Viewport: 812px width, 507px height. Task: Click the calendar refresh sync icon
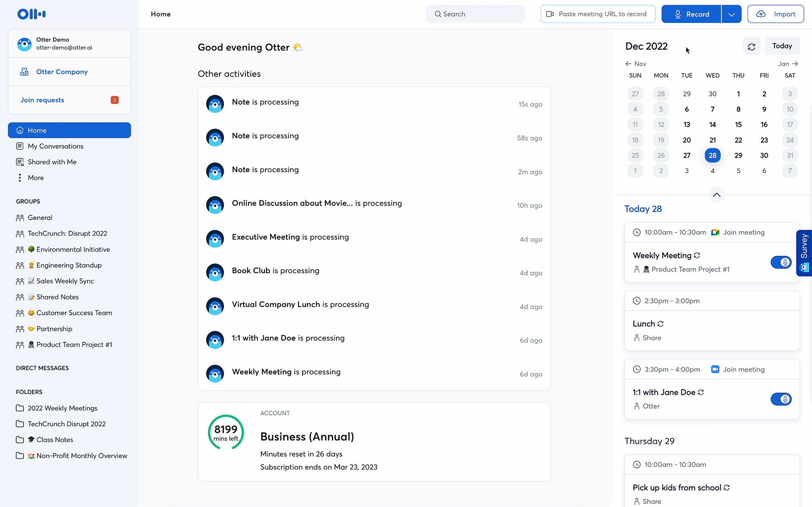[x=751, y=47]
